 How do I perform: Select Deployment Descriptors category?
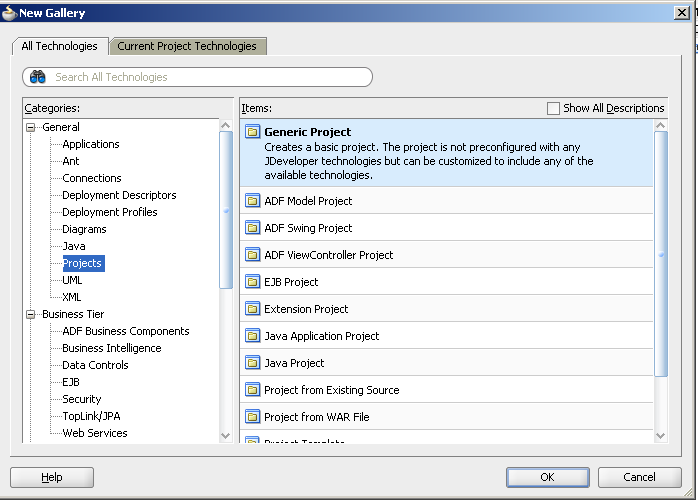click(x=119, y=195)
